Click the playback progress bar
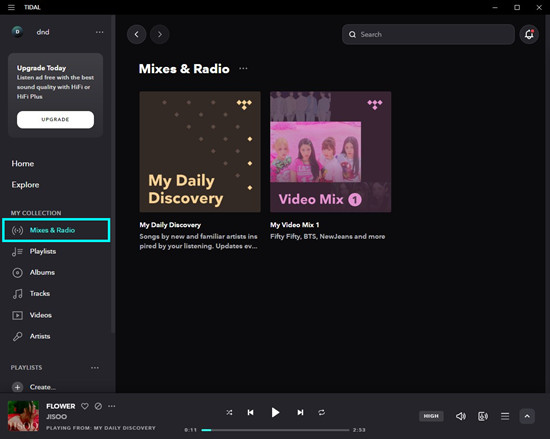Viewport: 550px width, 439px height. click(x=275, y=430)
